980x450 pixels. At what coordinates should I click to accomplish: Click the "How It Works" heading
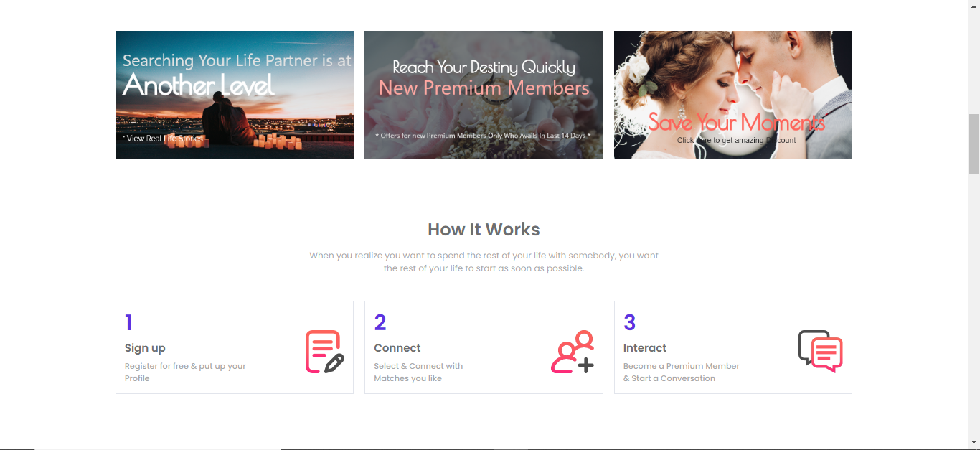coord(484,230)
